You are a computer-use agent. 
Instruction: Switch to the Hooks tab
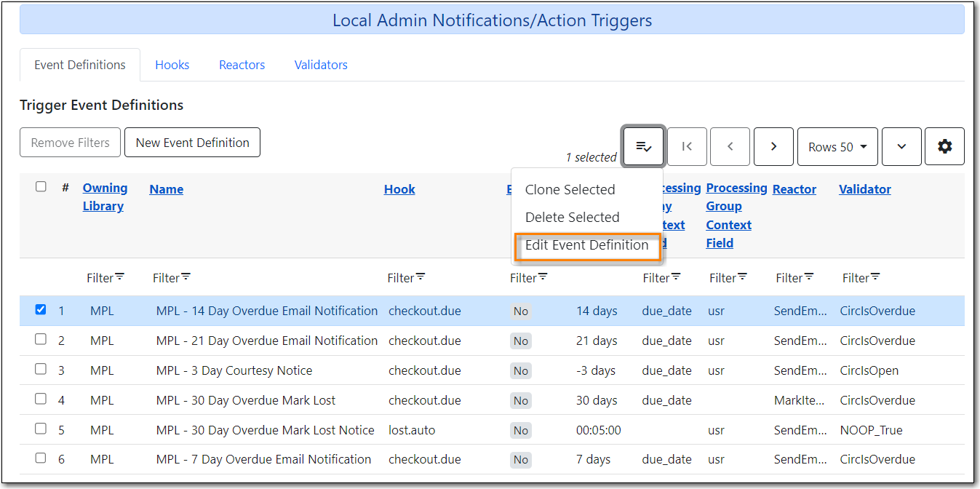pyautogui.click(x=172, y=65)
